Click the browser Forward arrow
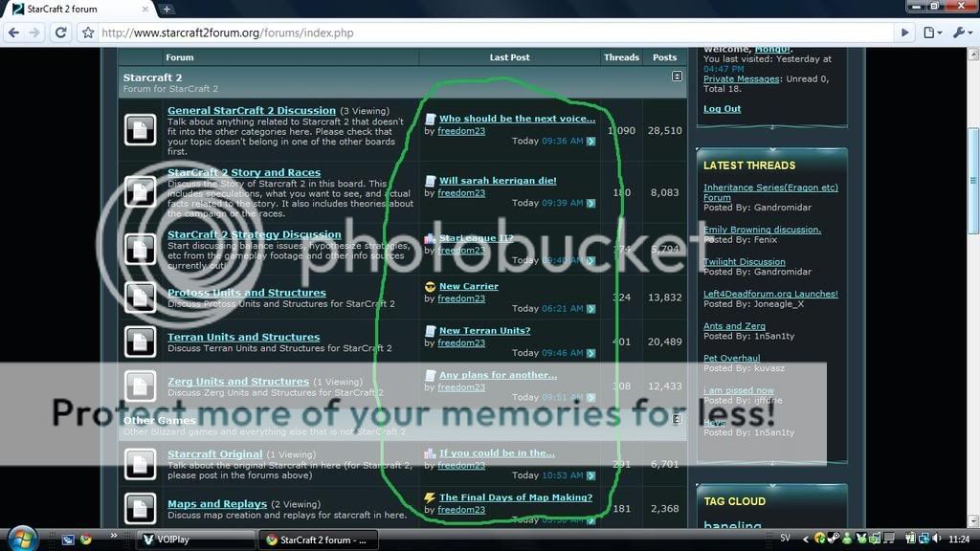The width and height of the screenshot is (980, 551). pos(35,33)
